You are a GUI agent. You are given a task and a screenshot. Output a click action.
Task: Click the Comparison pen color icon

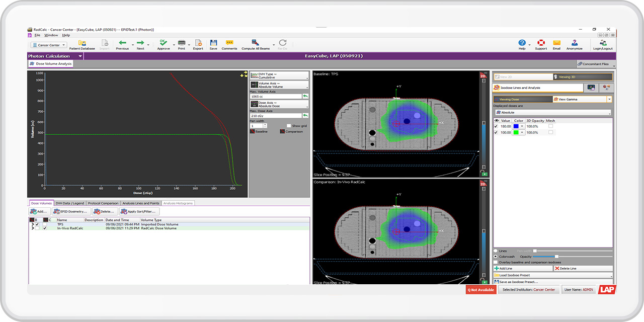(283, 131)
